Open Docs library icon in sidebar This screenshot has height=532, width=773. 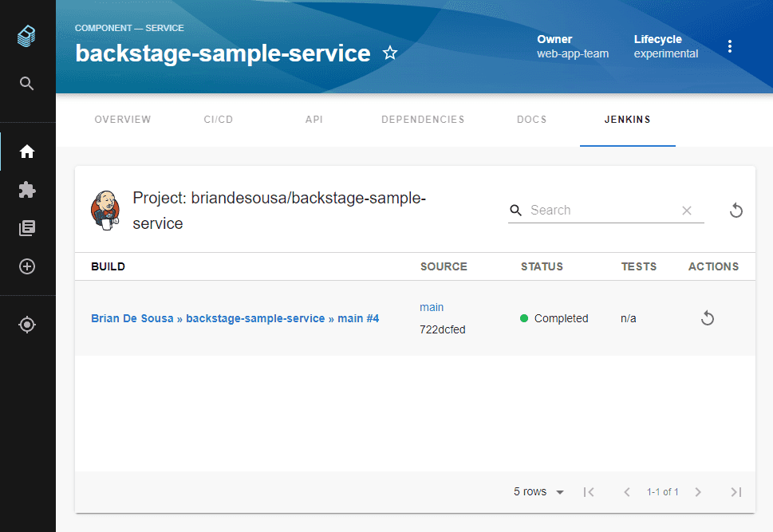27,228
